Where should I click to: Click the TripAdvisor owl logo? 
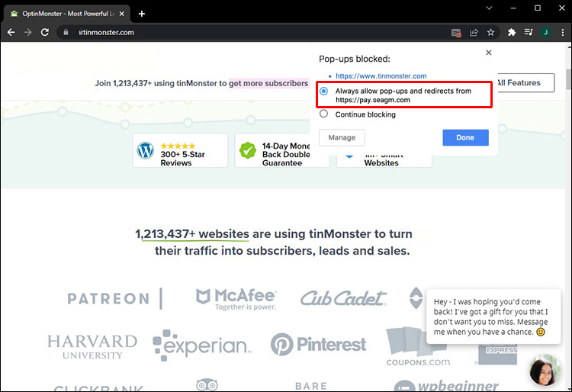click(207, 384)
